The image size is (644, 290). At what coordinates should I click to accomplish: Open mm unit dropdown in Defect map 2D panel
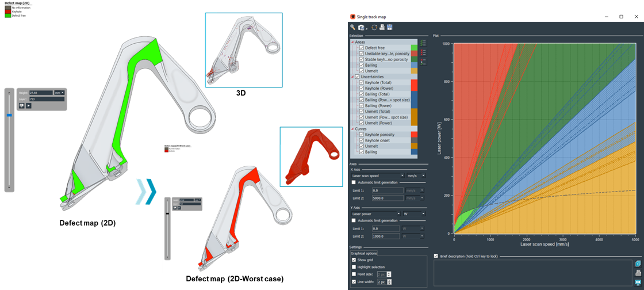click(x=60, y=93)
